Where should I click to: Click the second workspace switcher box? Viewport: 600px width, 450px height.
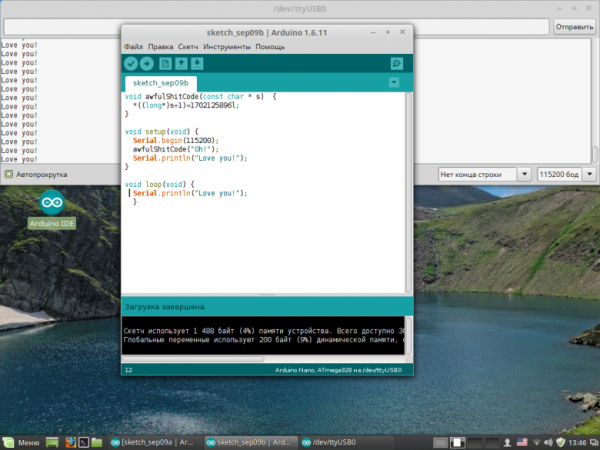[x=457, y=443]
